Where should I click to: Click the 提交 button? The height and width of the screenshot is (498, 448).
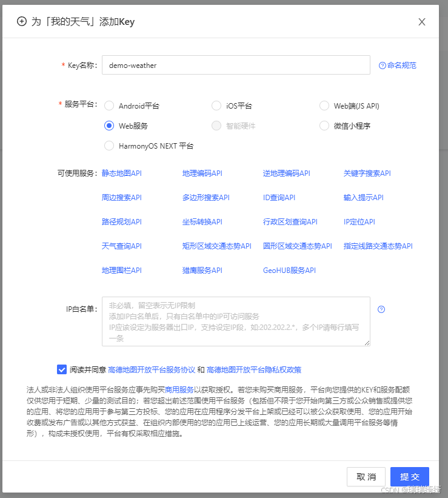410,477
